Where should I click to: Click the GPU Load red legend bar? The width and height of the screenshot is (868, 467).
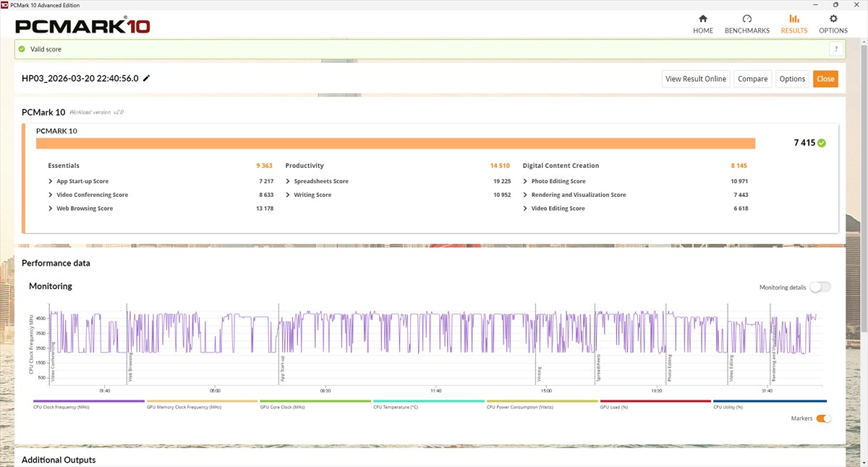655,401
